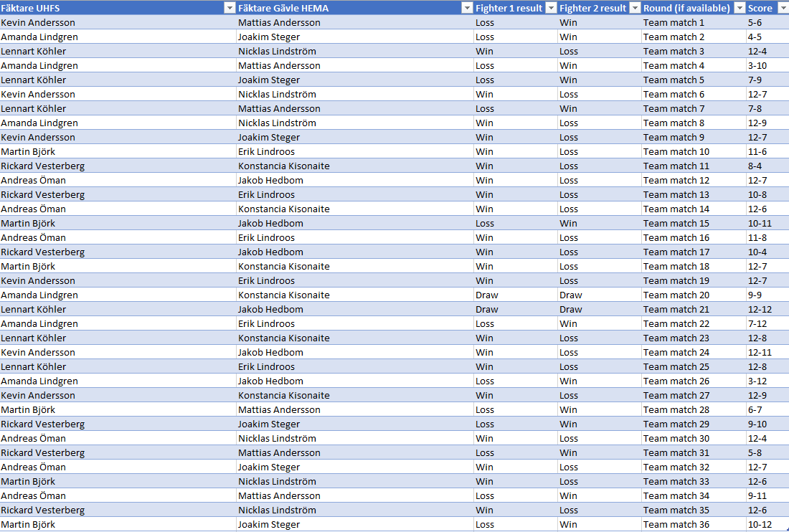Viewport: 789px width, 532px height.
Task: Select the 10-4 score cell
Action: 768,252
